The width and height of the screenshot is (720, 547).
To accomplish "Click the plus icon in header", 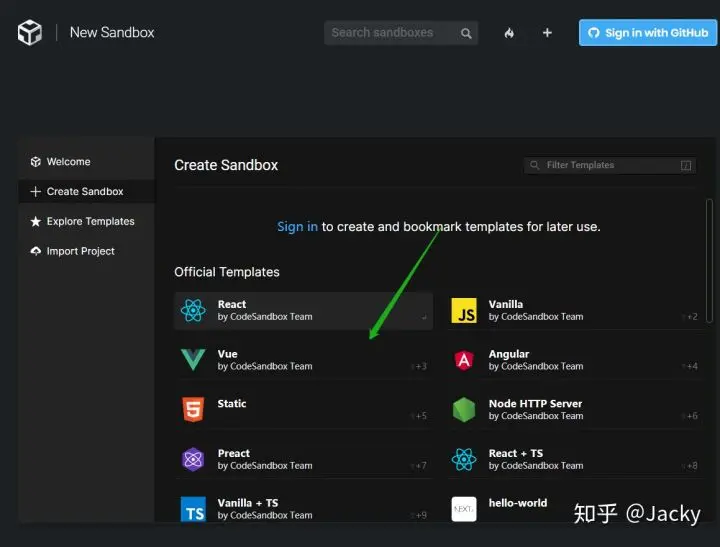I will coord(547,33).
